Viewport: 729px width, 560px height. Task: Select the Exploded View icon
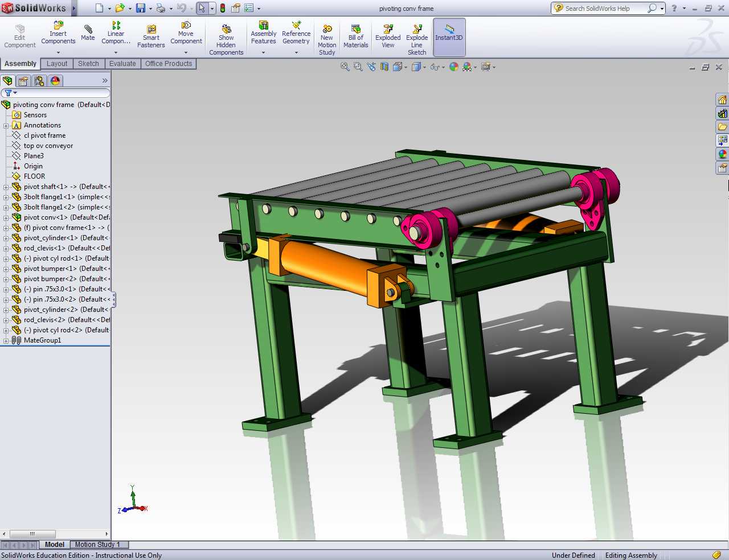click(388, 36)
